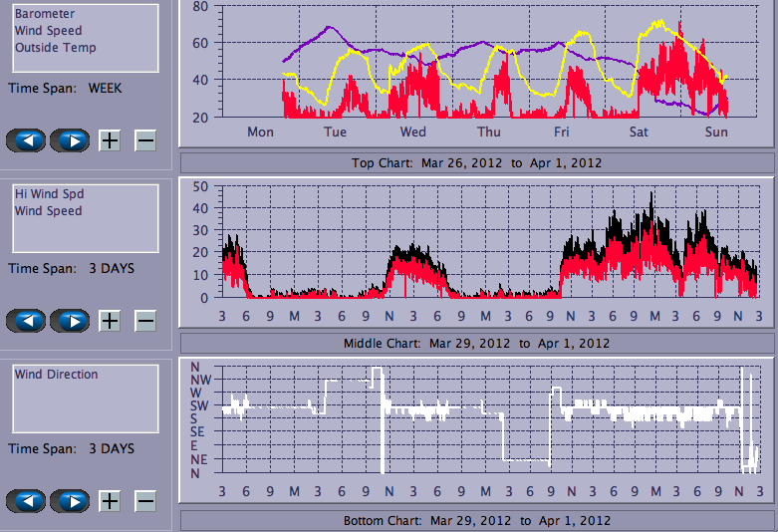This screenshot has width=778, height=532.
Task: Click the middle chart's plus button
Action: [110, 321]
